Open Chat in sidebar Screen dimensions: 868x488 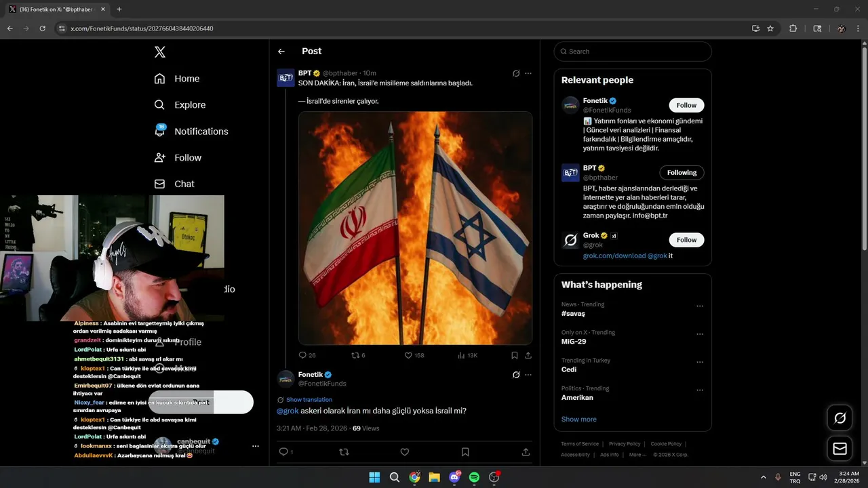pyautogui.click(x=174, y=184)
